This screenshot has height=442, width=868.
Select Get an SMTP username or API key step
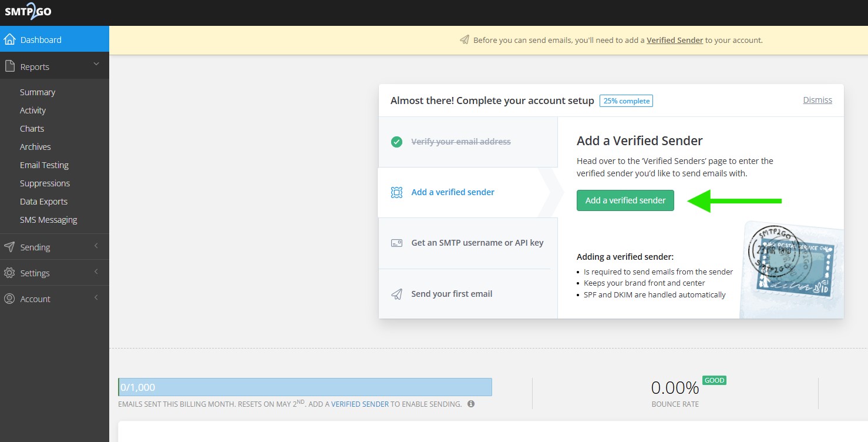[477, 243]
